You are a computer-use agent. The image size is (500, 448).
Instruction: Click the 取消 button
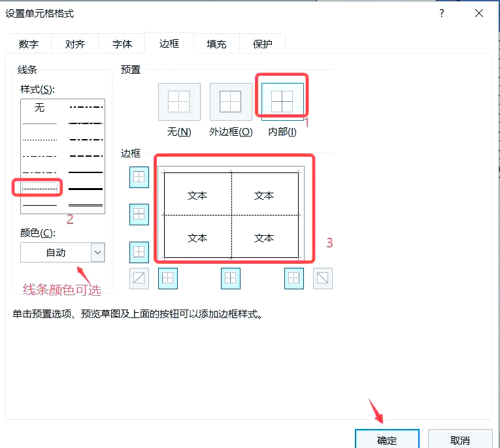coord(460,440)
